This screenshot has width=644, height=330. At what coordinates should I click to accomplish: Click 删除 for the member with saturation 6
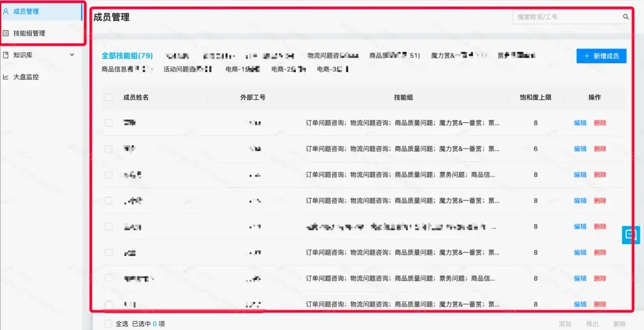pos(600,149)
